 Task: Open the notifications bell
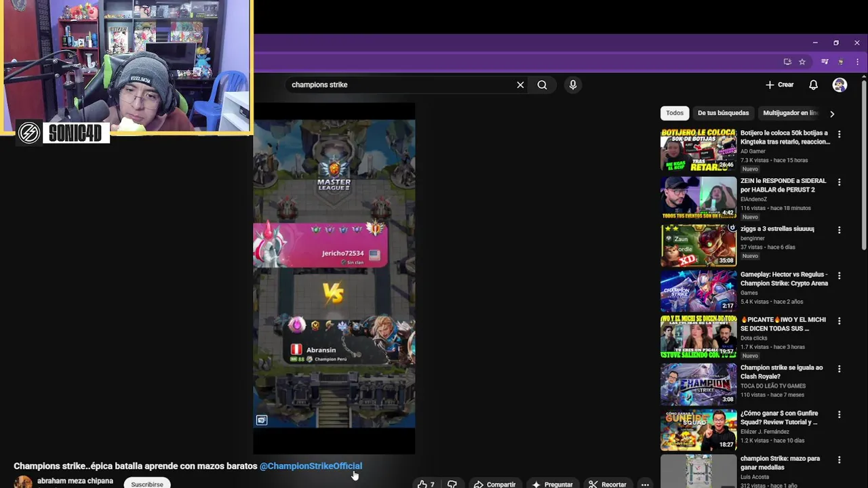pyautogui.click(x=813, y=85)
